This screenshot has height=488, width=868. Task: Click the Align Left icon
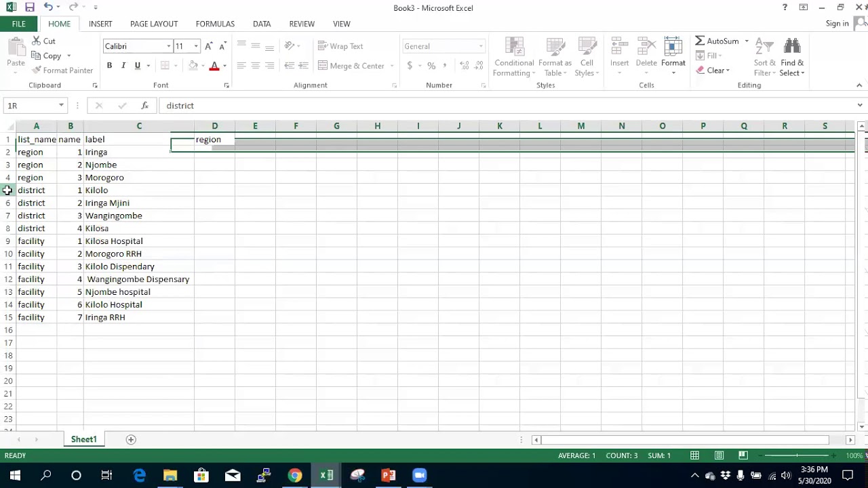point(241,66)
